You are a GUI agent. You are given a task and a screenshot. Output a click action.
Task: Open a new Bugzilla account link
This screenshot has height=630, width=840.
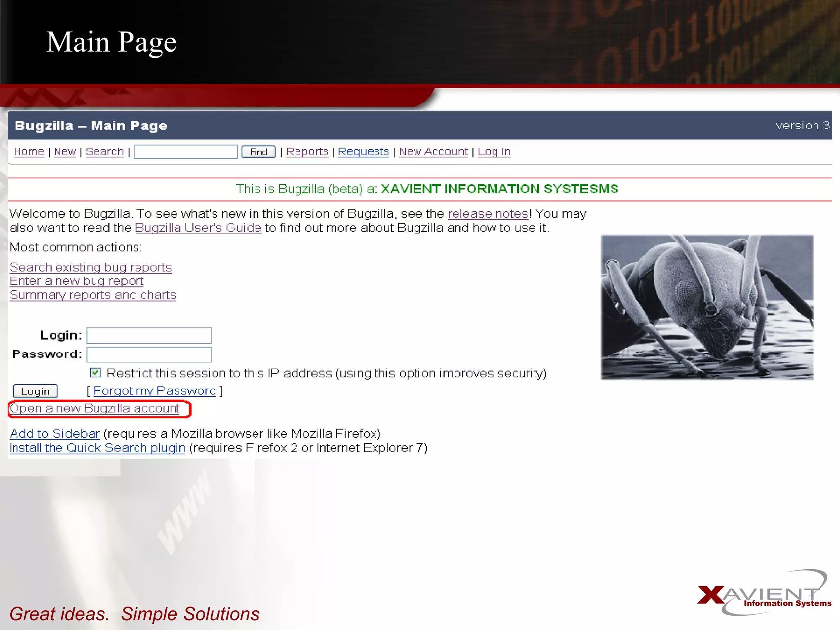(95, 409)
